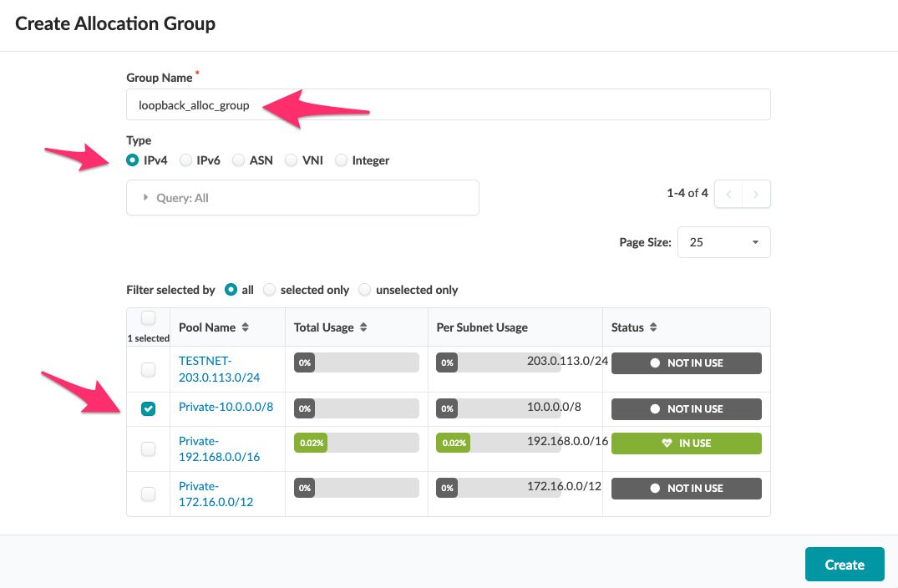Select the IPv6 type radio button
This screenshot has width=898, height=588.
pyautogui.click(x=185, y=160)
